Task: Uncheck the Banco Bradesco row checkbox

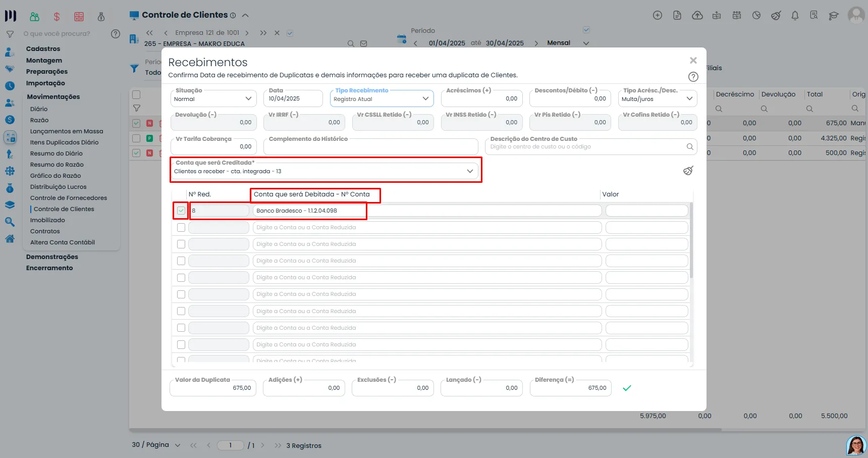Action: [181, 211]
